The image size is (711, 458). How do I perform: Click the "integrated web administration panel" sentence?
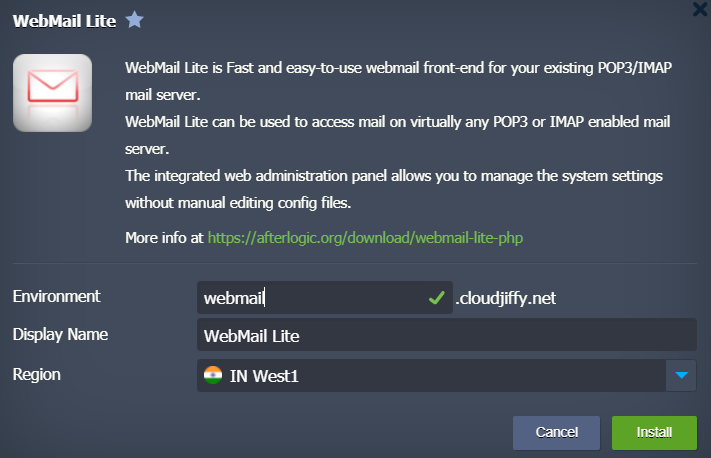[394, 176]
